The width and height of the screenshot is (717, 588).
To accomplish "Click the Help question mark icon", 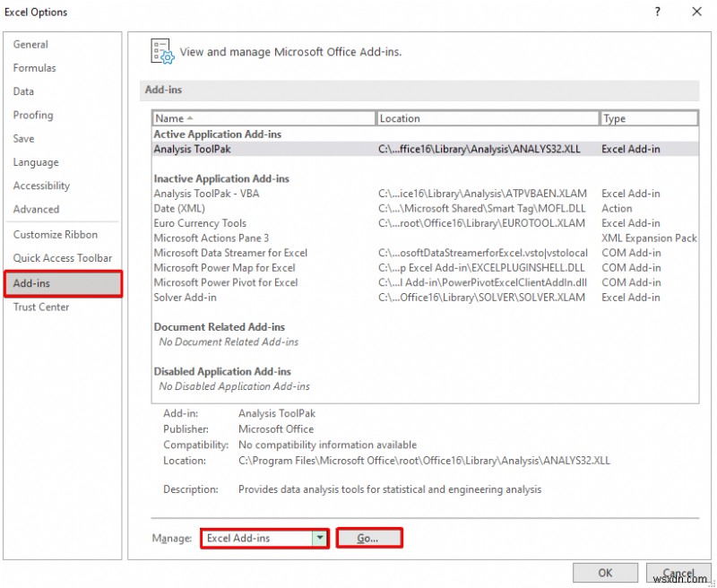I will 657,12.
